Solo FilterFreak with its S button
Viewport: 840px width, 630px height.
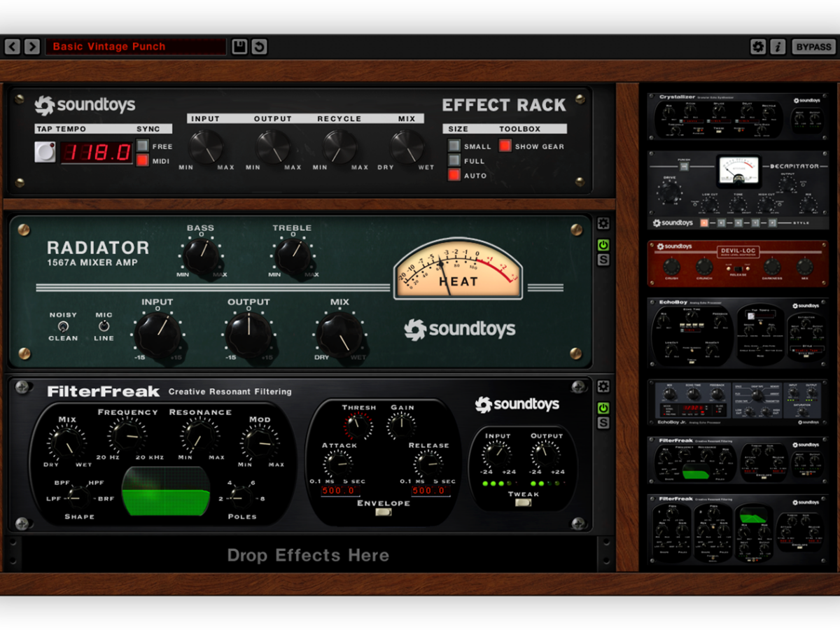pos(603,423)
